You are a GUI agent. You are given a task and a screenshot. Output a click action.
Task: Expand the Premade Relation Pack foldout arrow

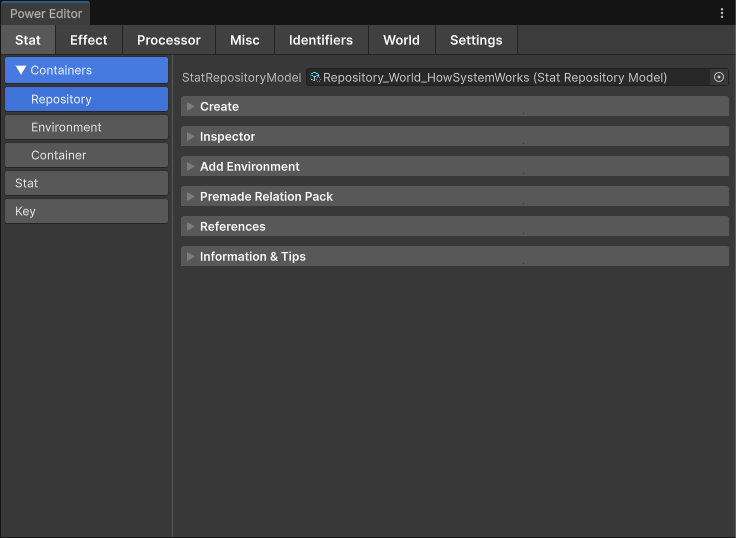(191, 197)
